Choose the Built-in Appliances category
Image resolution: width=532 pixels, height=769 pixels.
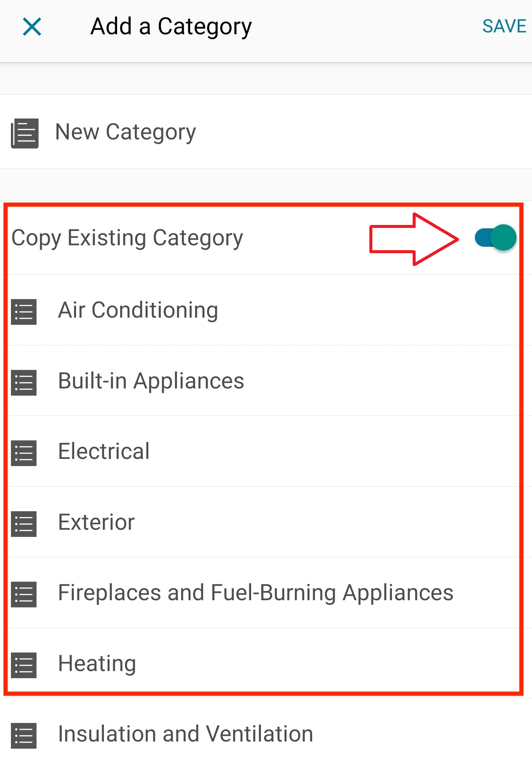click(151, 381)
